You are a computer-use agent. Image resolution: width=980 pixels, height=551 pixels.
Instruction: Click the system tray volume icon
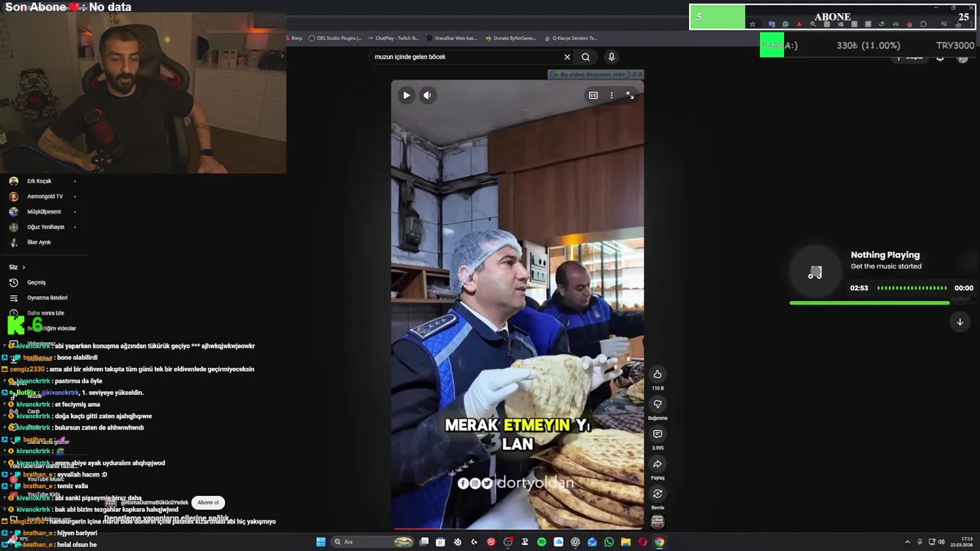point(940,542)
